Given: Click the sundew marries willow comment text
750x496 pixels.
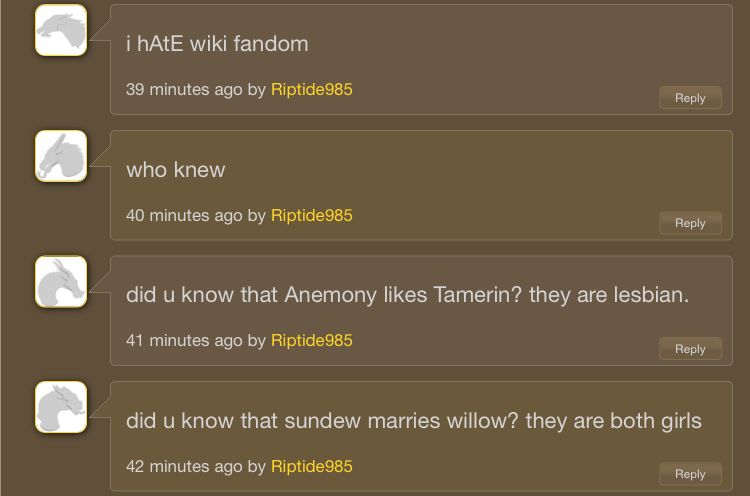Looking at the screenshot, I should (413, 421).
